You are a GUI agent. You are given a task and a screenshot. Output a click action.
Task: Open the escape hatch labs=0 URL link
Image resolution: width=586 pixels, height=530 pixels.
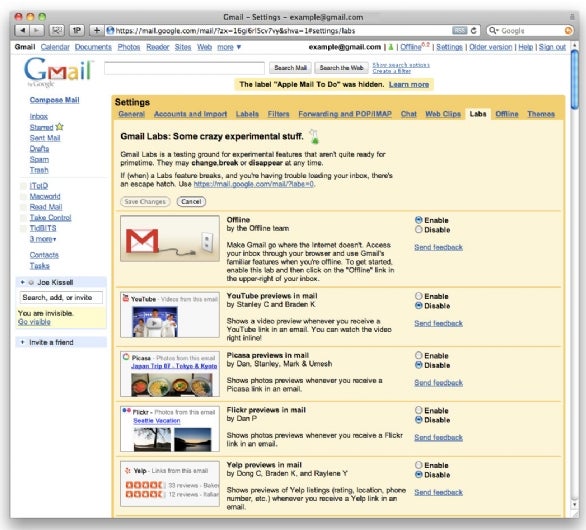[x=254, y=184]
